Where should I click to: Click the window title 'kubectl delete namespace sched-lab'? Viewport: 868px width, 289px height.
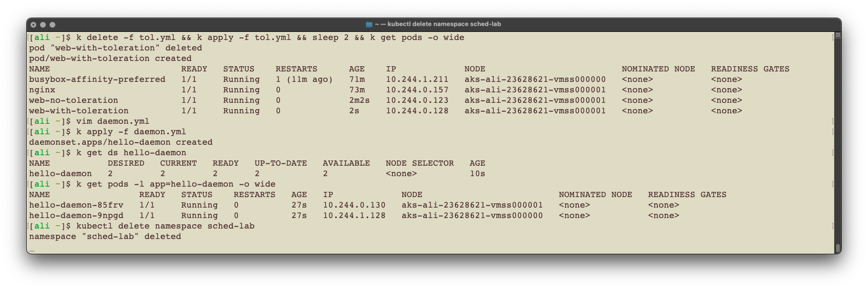point(444,24)
